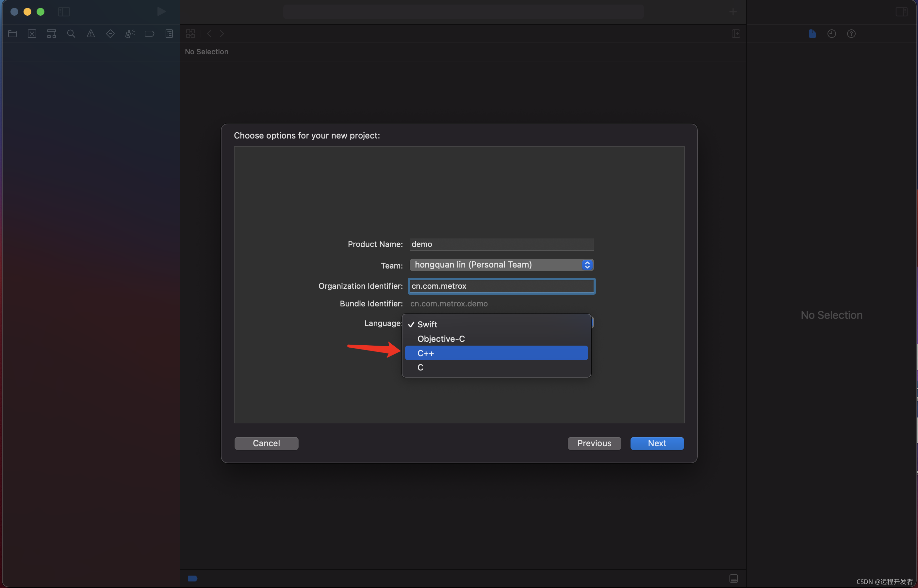Open the Project navigator folder icon
The image size is (918, 588).
[x=12, y=34]
